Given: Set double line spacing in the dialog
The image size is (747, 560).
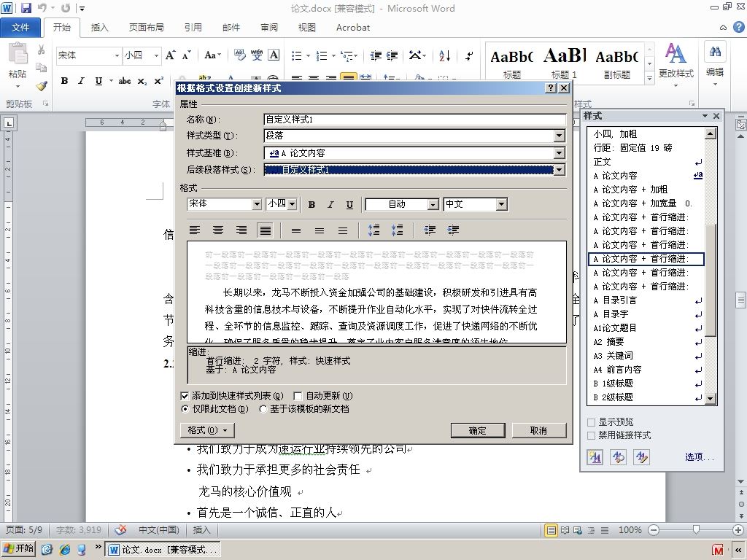Looking at the screenshot, I should [343, 230].
